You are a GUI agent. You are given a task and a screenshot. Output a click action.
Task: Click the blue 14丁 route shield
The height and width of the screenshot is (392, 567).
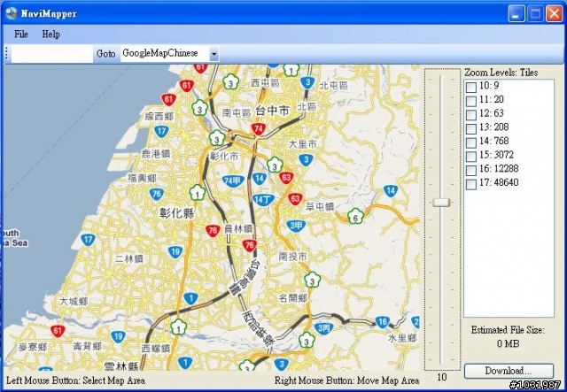point(263,199)
